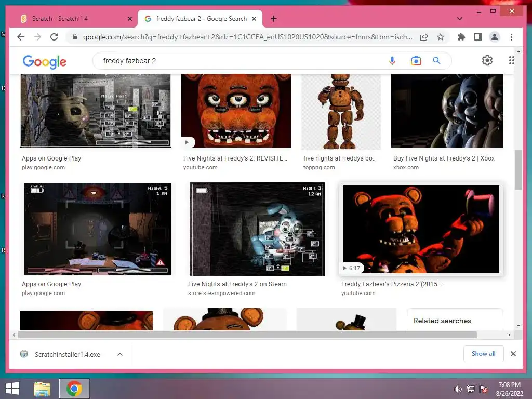
Task: Close the Scratch 1.4 tab
Action: tap(129, 19)
